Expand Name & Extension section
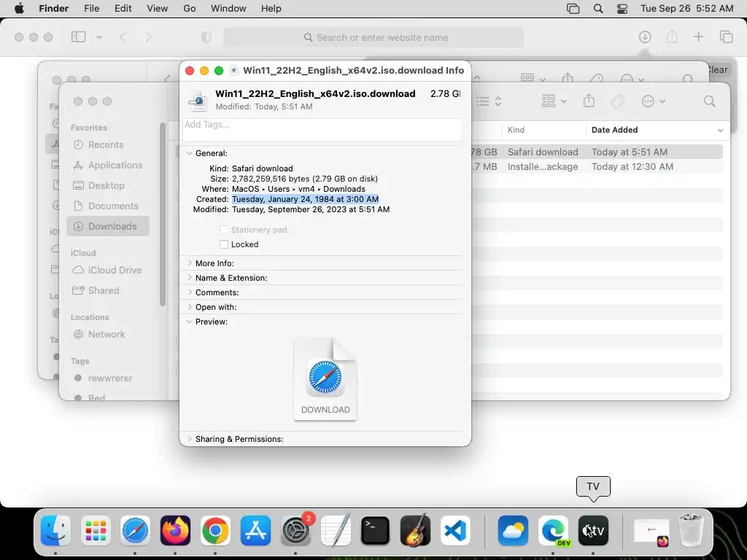The width and height of the screenshot is (747, 560). pos(190,278)
